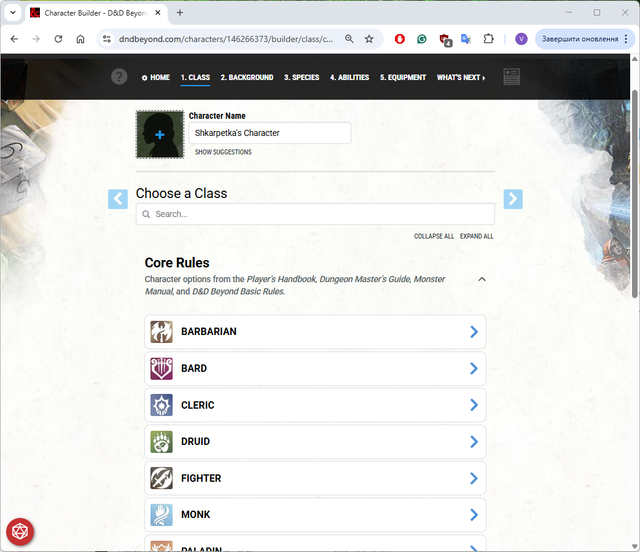
Task: Collapse the Core Rules section
Action: [x=482, y=279]
